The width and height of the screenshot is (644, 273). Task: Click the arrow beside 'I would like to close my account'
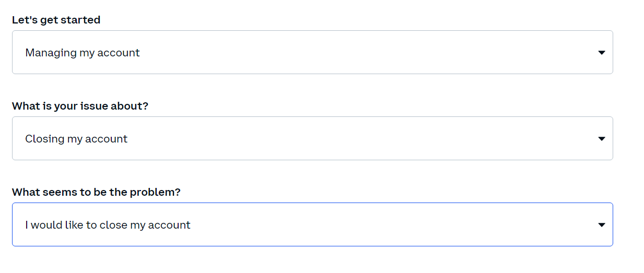601,225
